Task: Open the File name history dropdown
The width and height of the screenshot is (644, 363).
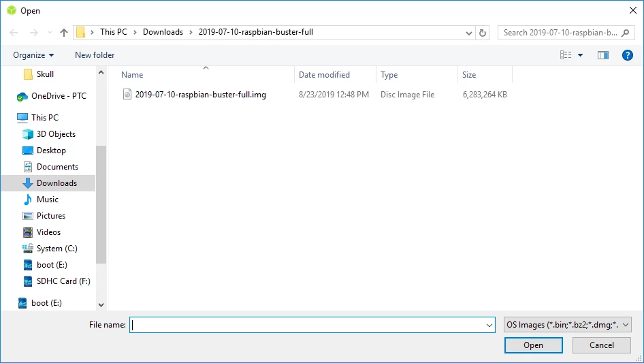Action: 489,325
